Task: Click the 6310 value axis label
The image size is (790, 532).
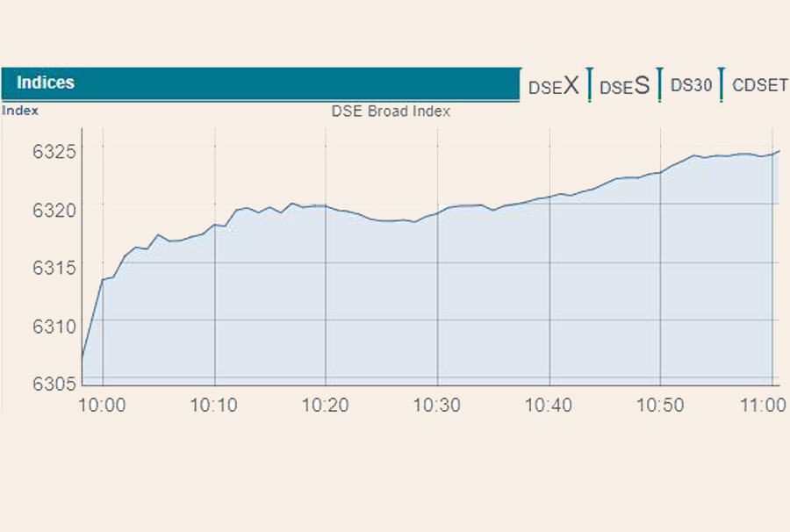Action: [x=55, y=326]
